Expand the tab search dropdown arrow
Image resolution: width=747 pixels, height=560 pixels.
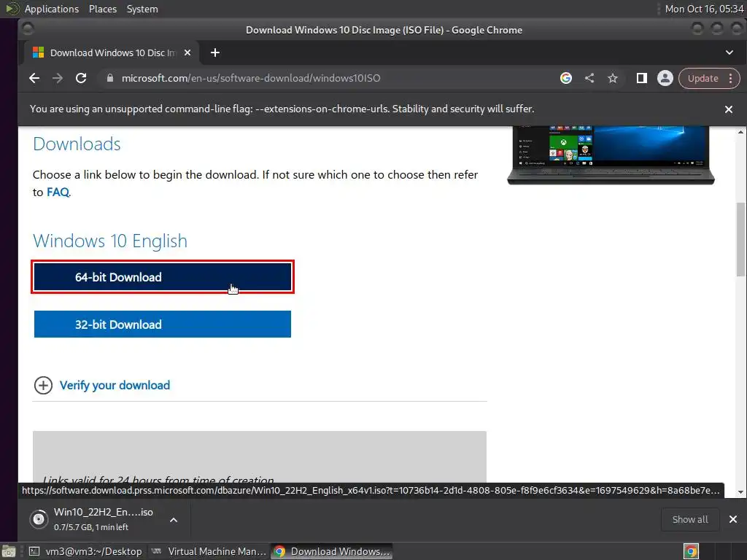coord(729,52)
